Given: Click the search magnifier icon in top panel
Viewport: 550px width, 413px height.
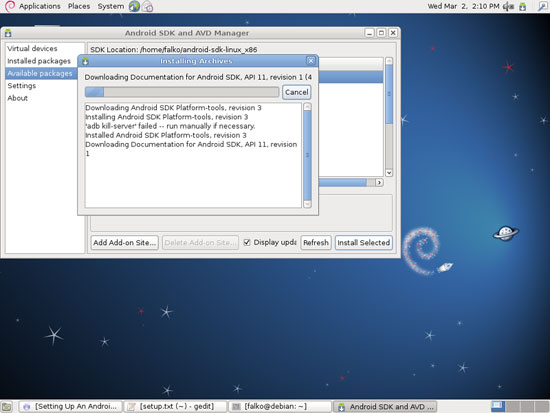Looking at the screenshot, I should 543,6.
